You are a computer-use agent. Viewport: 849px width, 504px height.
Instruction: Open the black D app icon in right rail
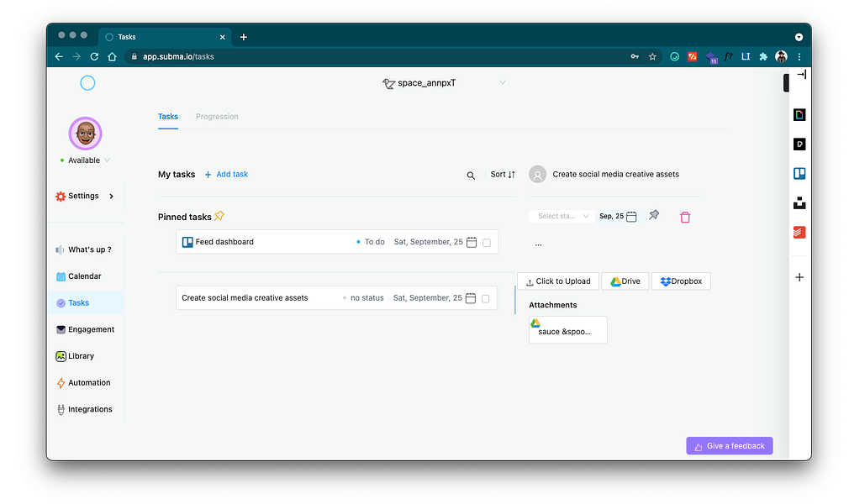pos(799,144)
